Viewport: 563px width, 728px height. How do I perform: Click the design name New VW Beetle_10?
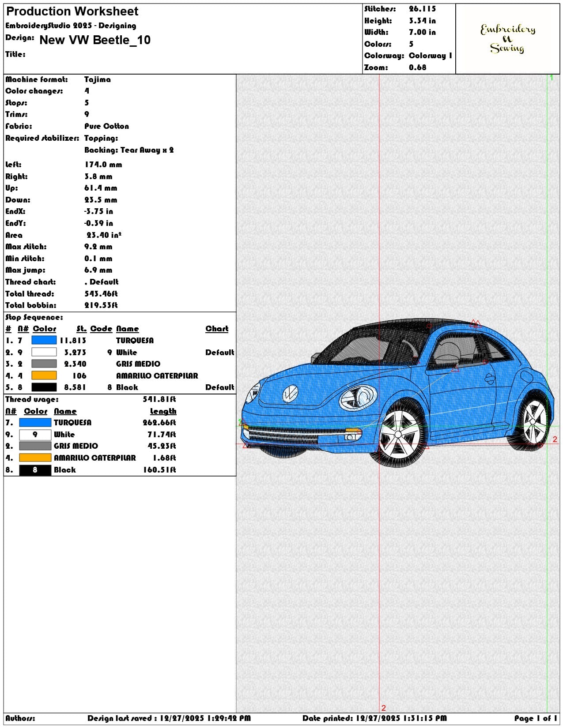click(95, 40)
